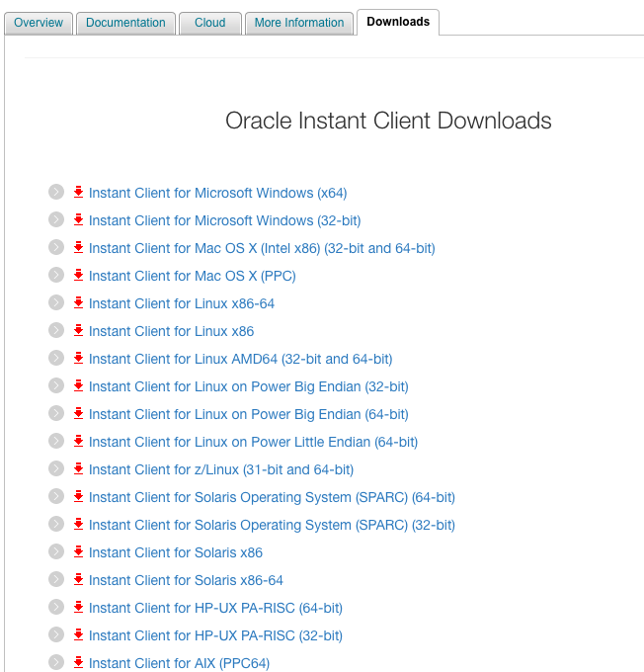This screenshot has width=644, height=672.
Task: Click red download icon for Linux x86-64
Action: click(78, 302)
